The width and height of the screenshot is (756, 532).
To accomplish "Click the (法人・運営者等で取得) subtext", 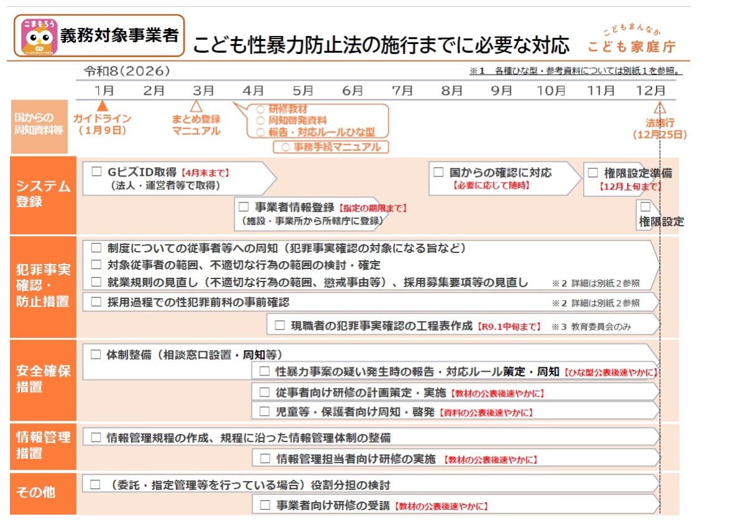I will click(x=166, y=185).
